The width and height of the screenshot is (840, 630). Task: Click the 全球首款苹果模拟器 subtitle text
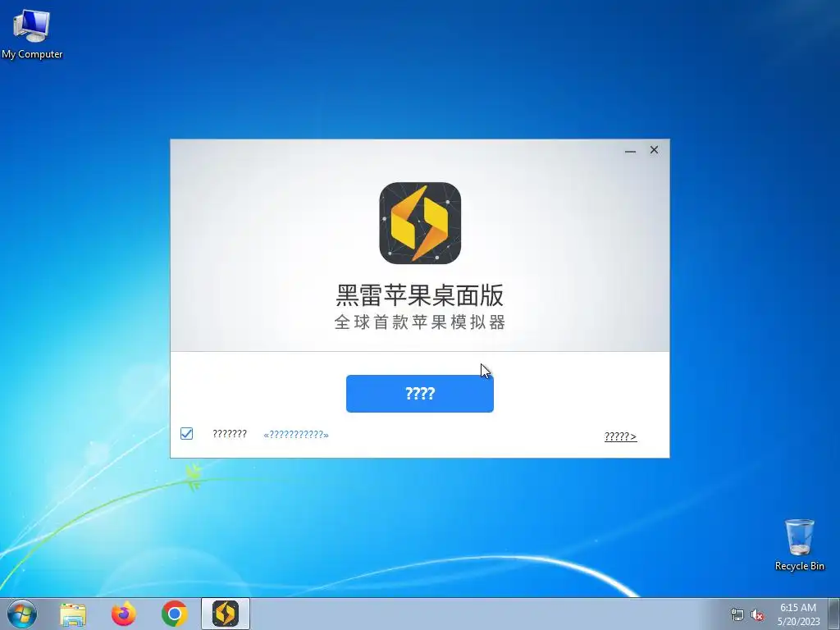click(x=419, y=322)
